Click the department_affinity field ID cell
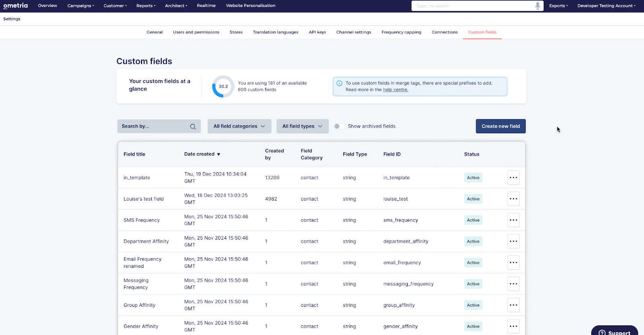This screenshot has width=644, height=335. coord(406,242)
